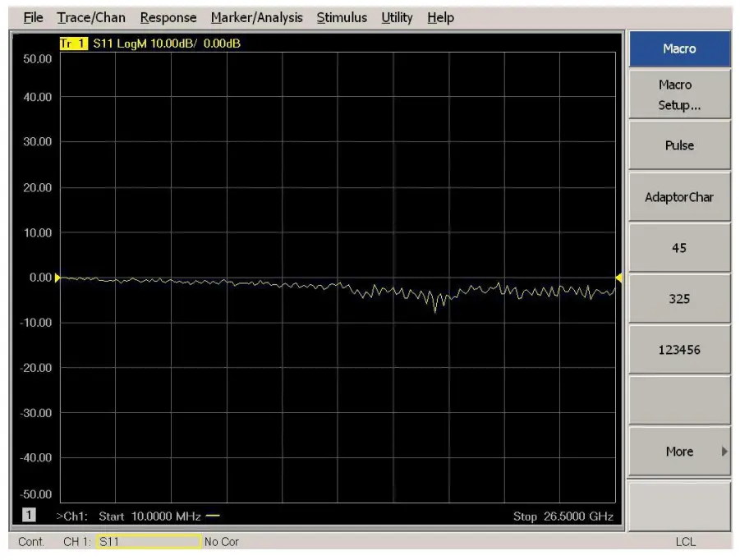Image resolution: width=740 pixels, height=560 pixels.
Task: Run the Pulse macro
Action: pyautogui.click(x=679, y=145)
